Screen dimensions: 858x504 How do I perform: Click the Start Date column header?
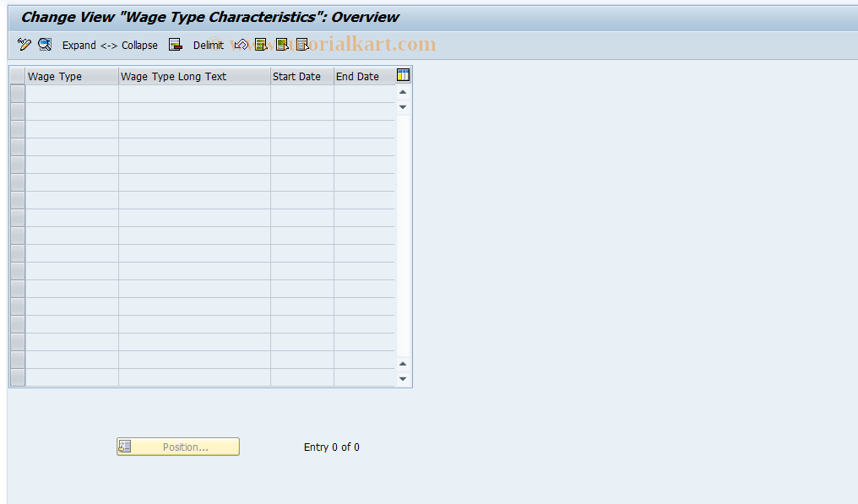[x=302, y=77]
